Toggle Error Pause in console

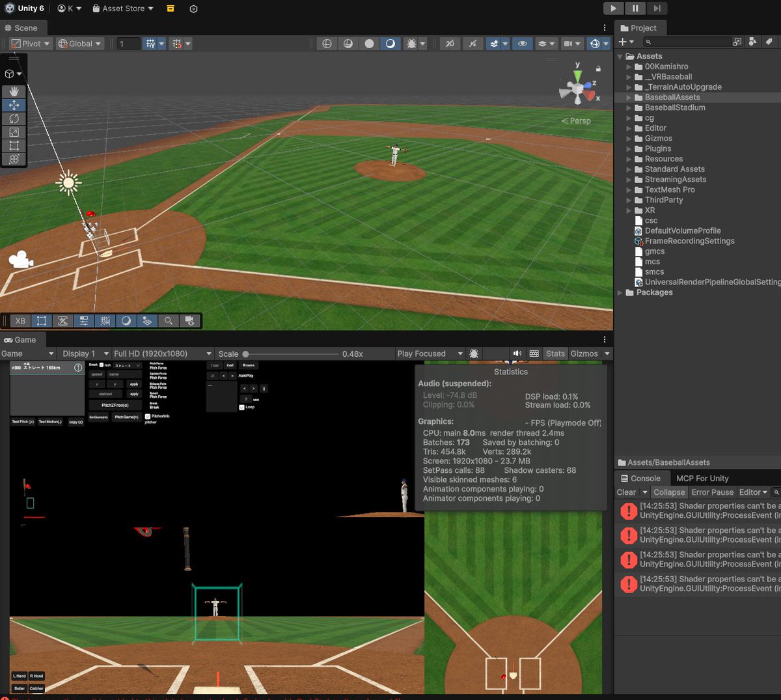click(712, 492)
